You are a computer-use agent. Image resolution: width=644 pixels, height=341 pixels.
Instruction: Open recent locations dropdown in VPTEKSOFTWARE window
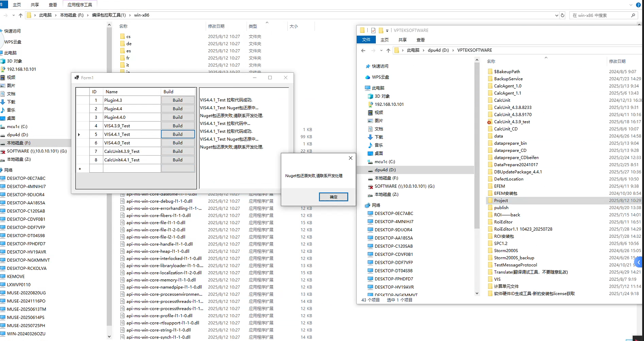(x=381, y=51)
